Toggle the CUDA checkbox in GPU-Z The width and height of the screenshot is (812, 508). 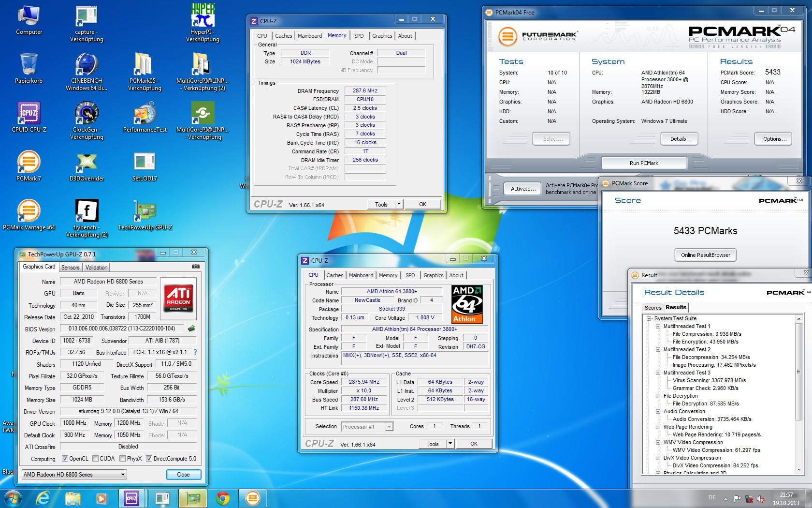click(96, 459)
